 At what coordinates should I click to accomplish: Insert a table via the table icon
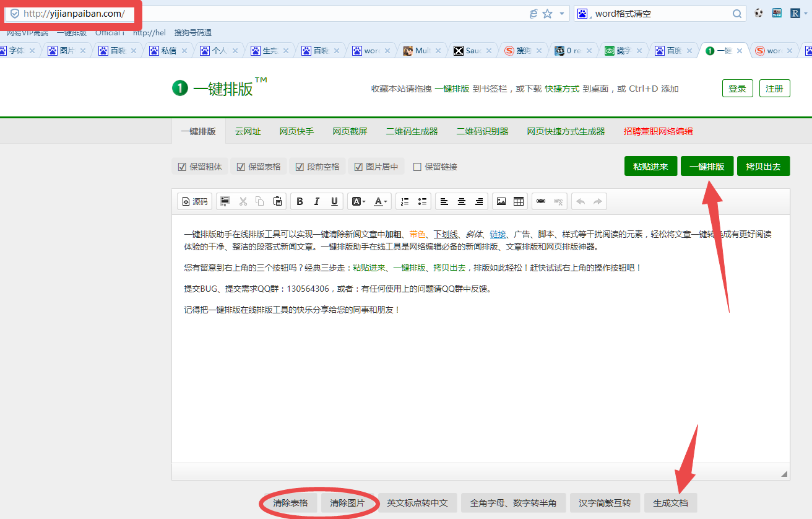coord(519,201)
